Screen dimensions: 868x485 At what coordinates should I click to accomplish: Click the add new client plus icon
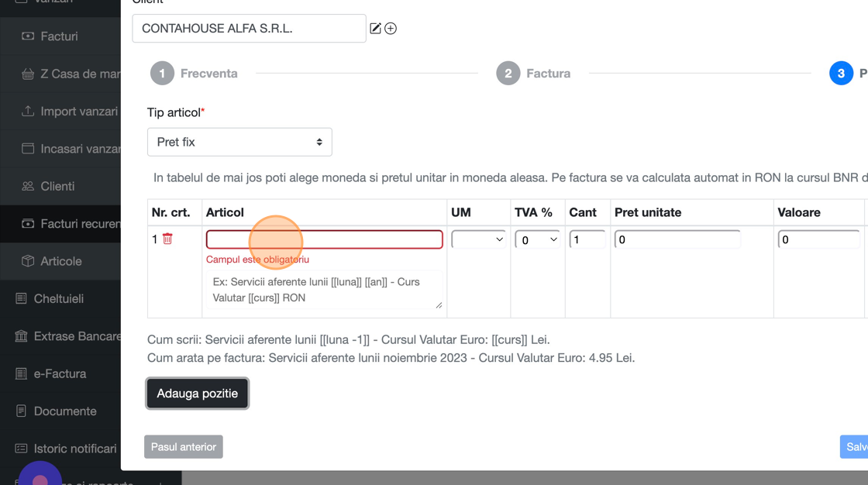click(391, 29)
